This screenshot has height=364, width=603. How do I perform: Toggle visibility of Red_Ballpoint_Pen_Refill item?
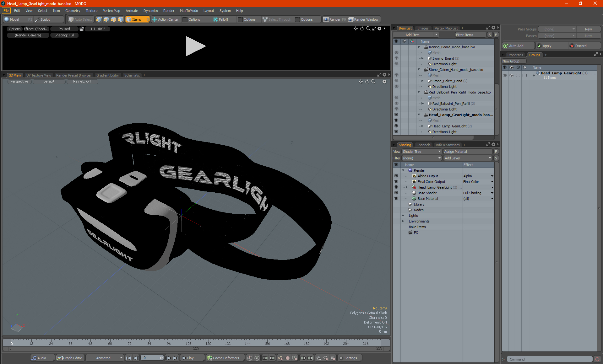396,104
